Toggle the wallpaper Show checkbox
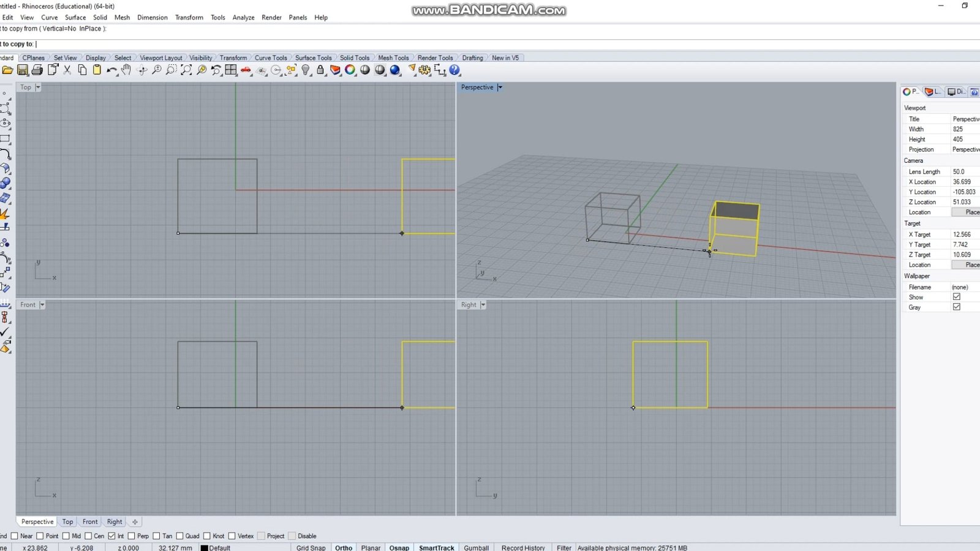980x551 pixels. pos(957,297)
